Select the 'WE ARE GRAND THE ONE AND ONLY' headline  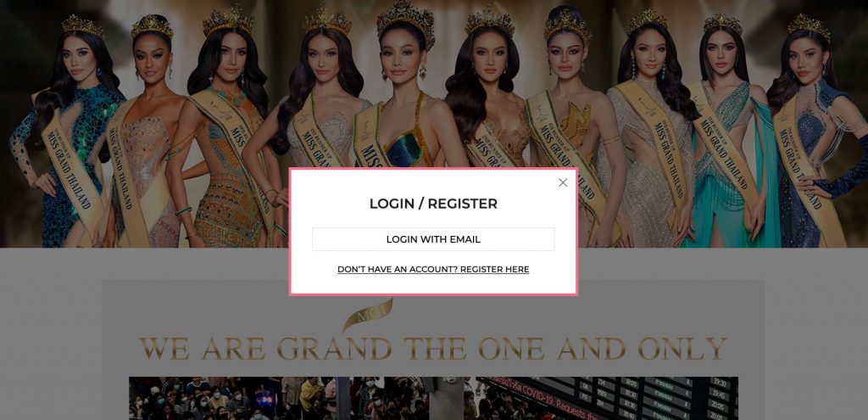tap(433, 349)
